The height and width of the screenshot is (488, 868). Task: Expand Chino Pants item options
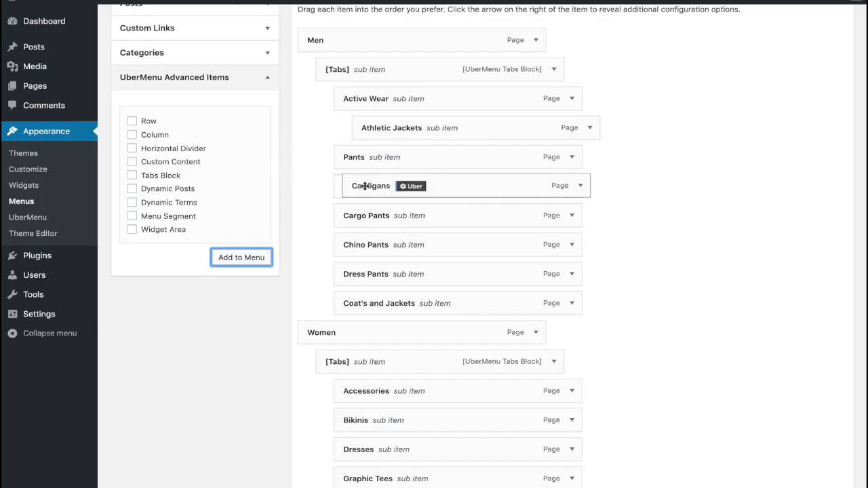pos(572,245)
